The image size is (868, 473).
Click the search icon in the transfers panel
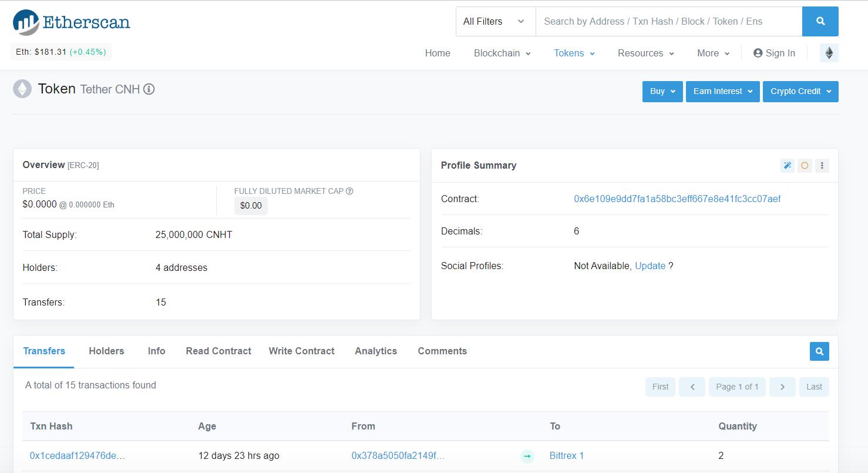[819, 351]
